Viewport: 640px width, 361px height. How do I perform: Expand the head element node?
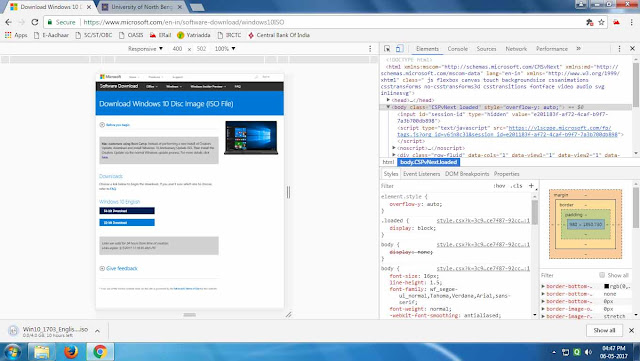388,100
